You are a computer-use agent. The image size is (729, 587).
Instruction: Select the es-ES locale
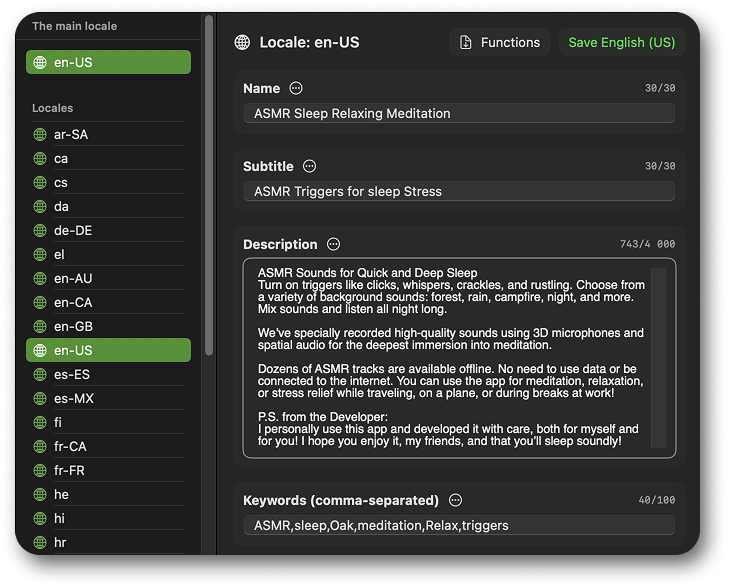[x=108, y=375]
